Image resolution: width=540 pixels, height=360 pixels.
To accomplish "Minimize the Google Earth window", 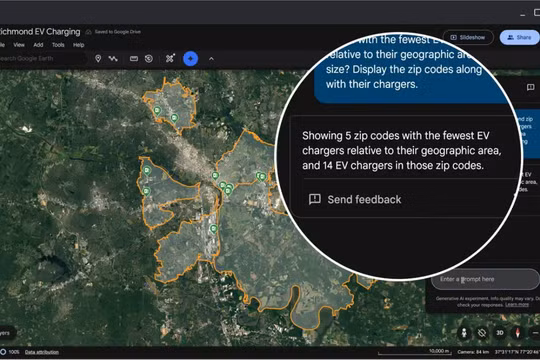I will tap(523, 14).
